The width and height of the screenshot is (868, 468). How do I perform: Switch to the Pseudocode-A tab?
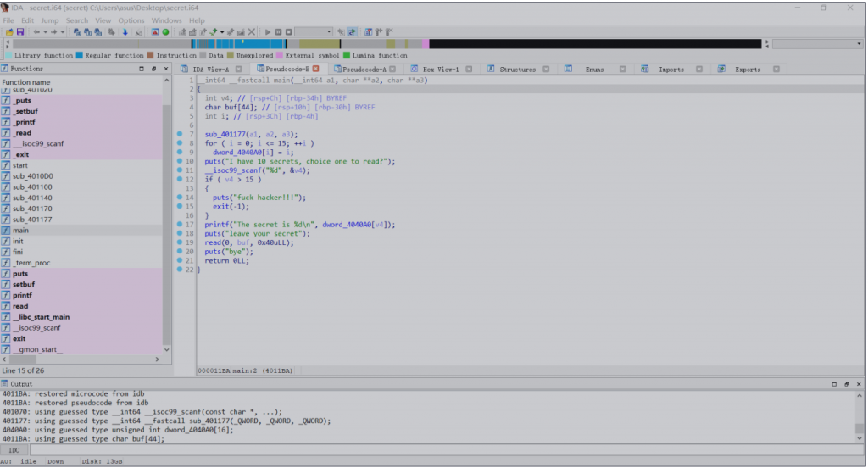tap(364, 70)
